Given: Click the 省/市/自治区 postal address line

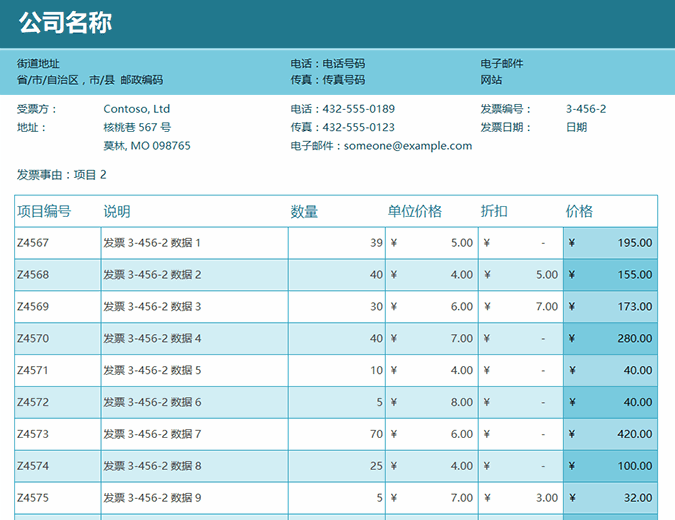Looking at the screenshot, I should pyautogui.click(x=90, y=80).
